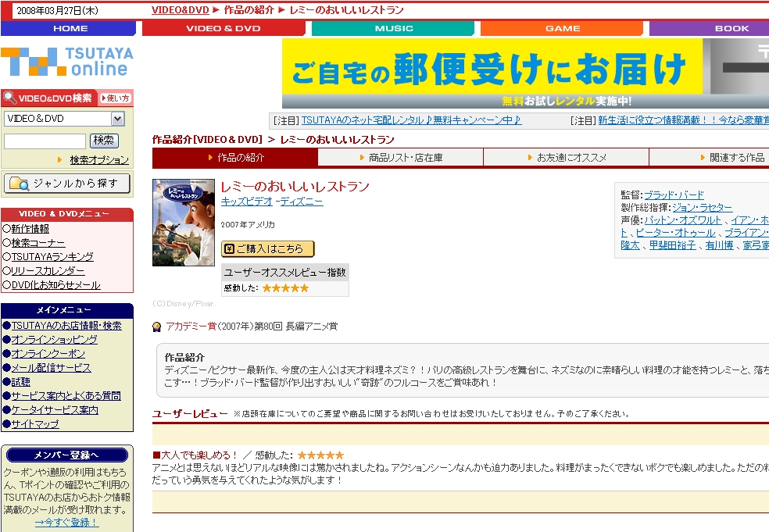Click the 使い方 help icon button
769x532 pixels.
pos(115,98)
